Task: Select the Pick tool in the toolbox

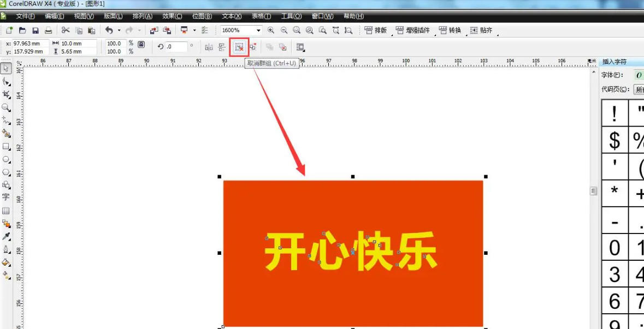Action: tap(7, 69)
